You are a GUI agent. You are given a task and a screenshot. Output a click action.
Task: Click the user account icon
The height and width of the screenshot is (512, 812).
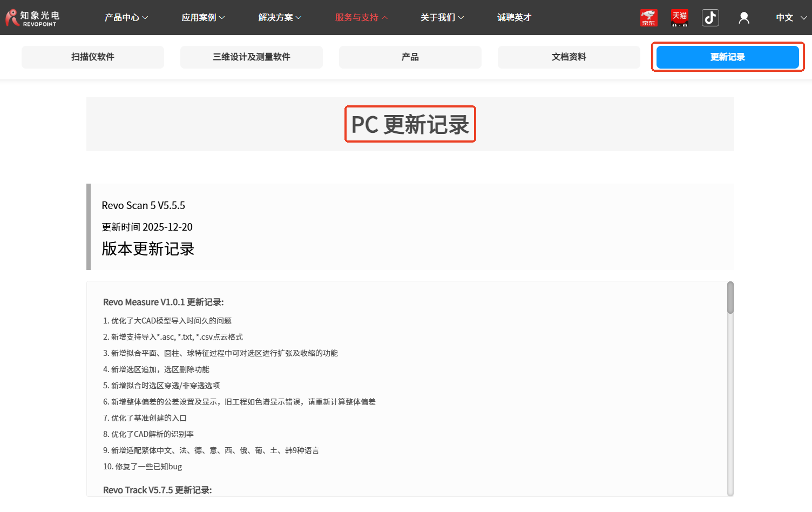(x=744, y=18)
